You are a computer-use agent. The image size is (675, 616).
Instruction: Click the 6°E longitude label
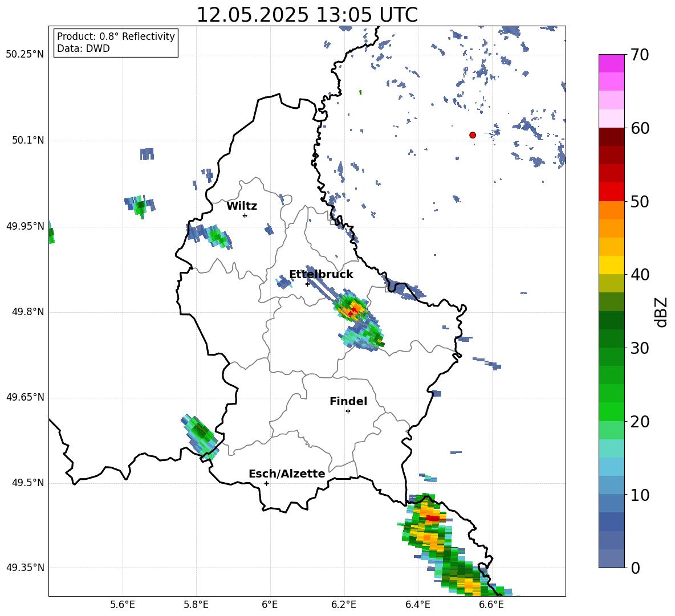(x=270, y=605)
